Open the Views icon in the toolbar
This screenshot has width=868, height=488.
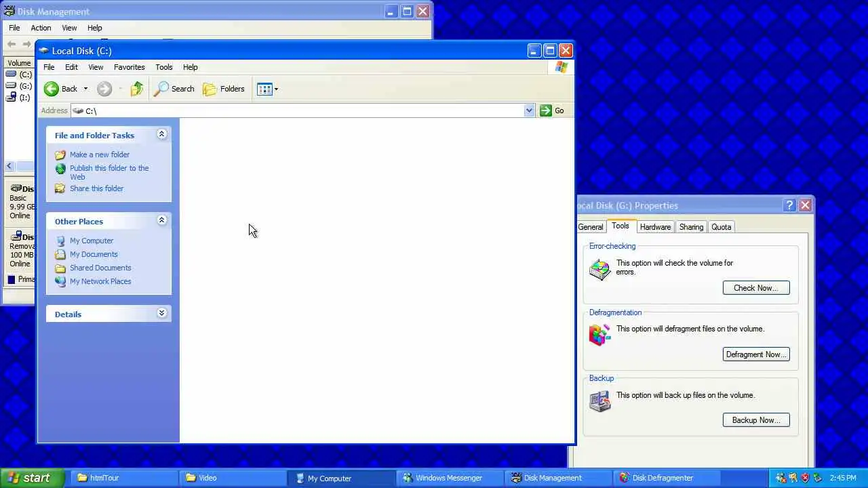[264, 89]
